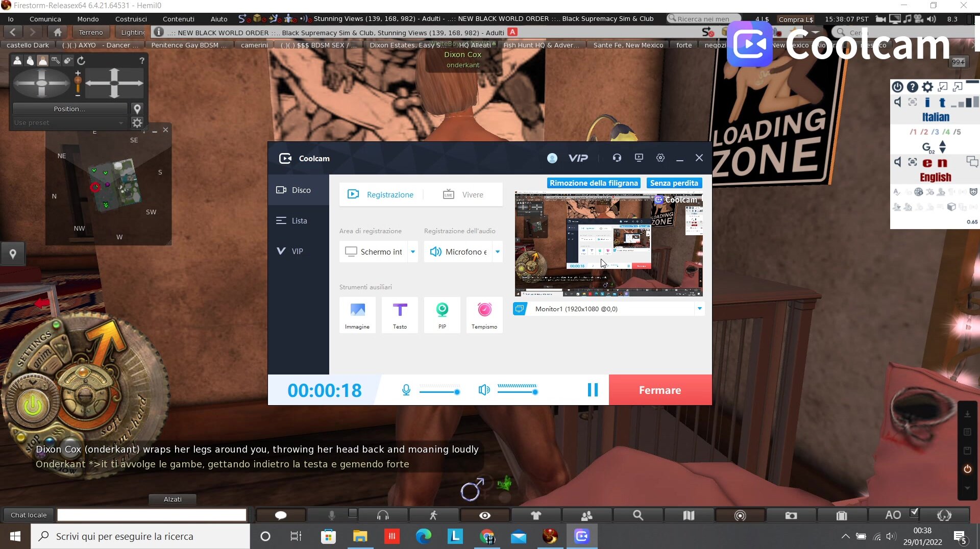
Task: Open the Mondo menu
Action: click(88, 19)
